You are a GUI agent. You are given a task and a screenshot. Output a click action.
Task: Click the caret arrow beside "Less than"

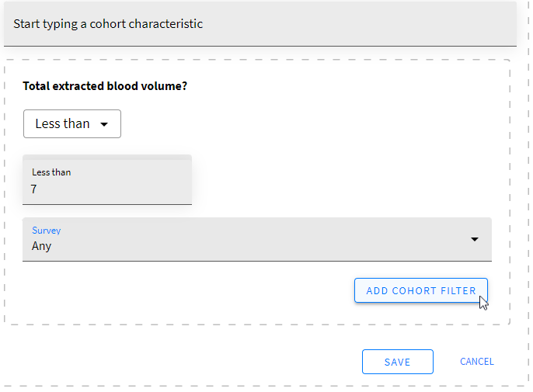pyautogui.click(x=104, y=124)
